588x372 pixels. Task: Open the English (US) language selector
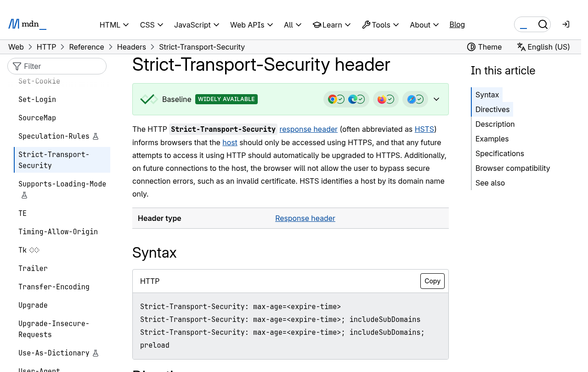[543, 47]
